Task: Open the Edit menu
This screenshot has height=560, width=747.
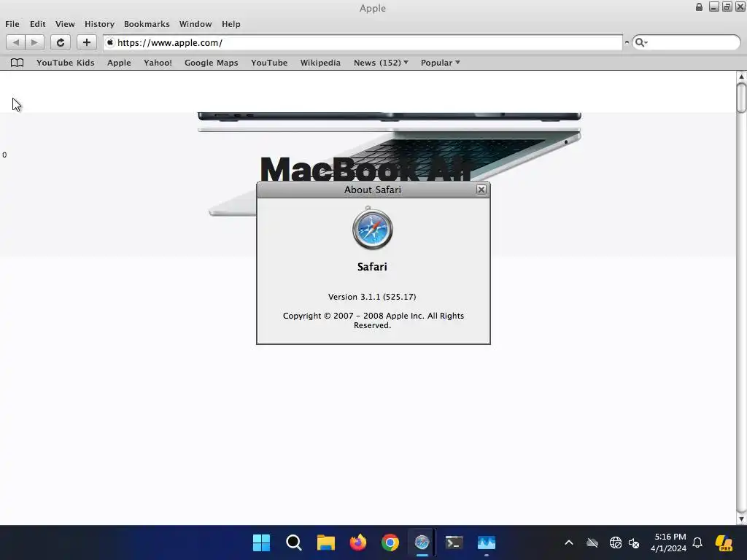Action: click(38, 24)
